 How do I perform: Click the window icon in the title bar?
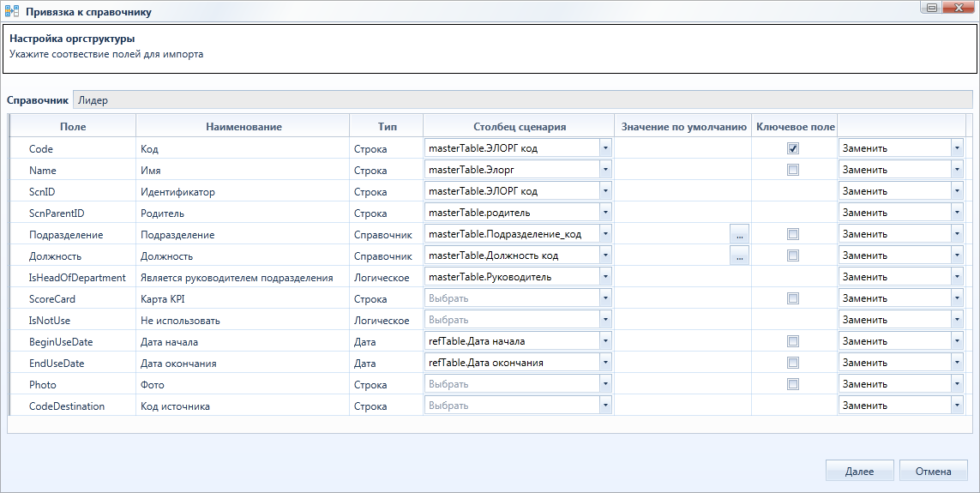[x=12, y=11]
